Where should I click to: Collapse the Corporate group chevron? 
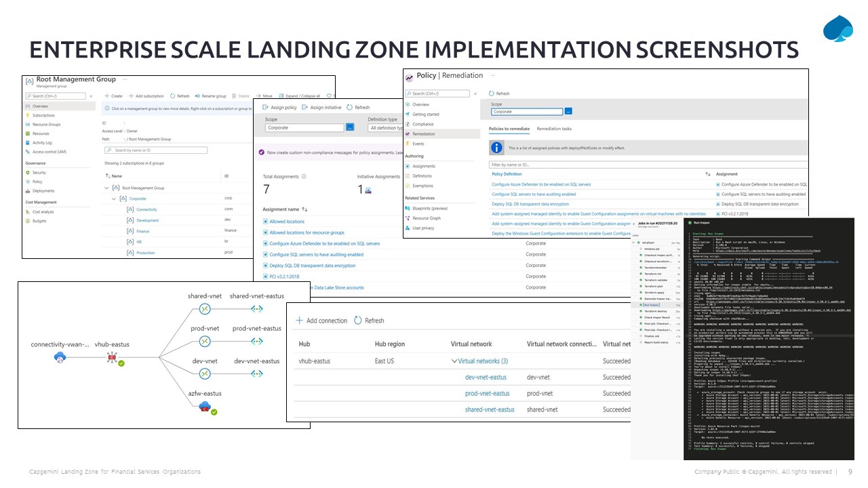click(115, 199)
